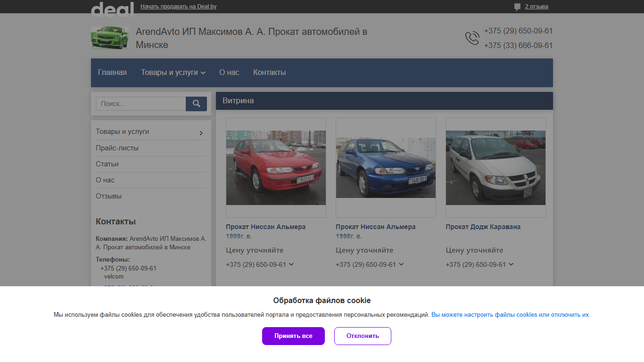Click the Deal.by logo
This screenshot has width=644, height=362.
click(112, 8)
